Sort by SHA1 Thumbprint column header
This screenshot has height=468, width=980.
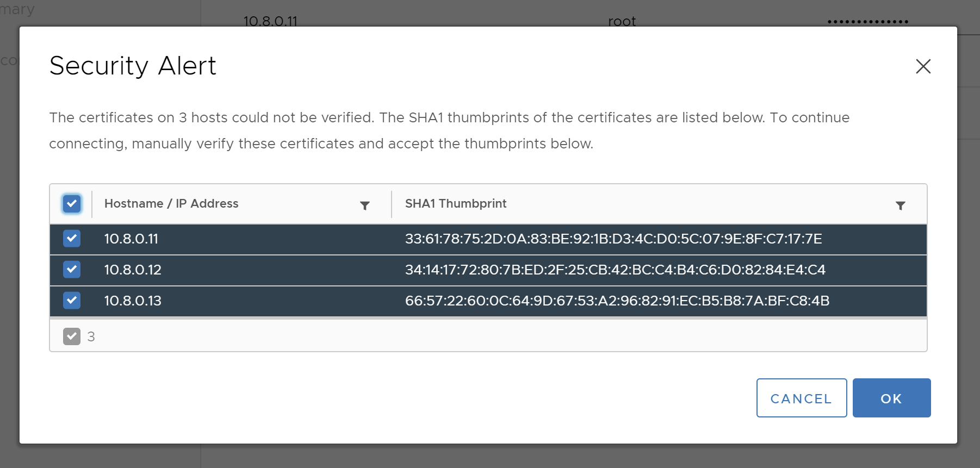click(456, 204)
